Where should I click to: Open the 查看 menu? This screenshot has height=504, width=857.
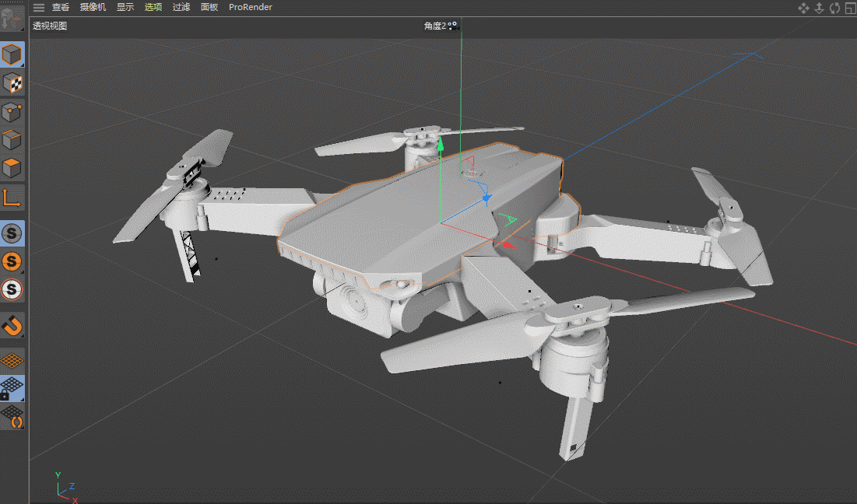61,7
